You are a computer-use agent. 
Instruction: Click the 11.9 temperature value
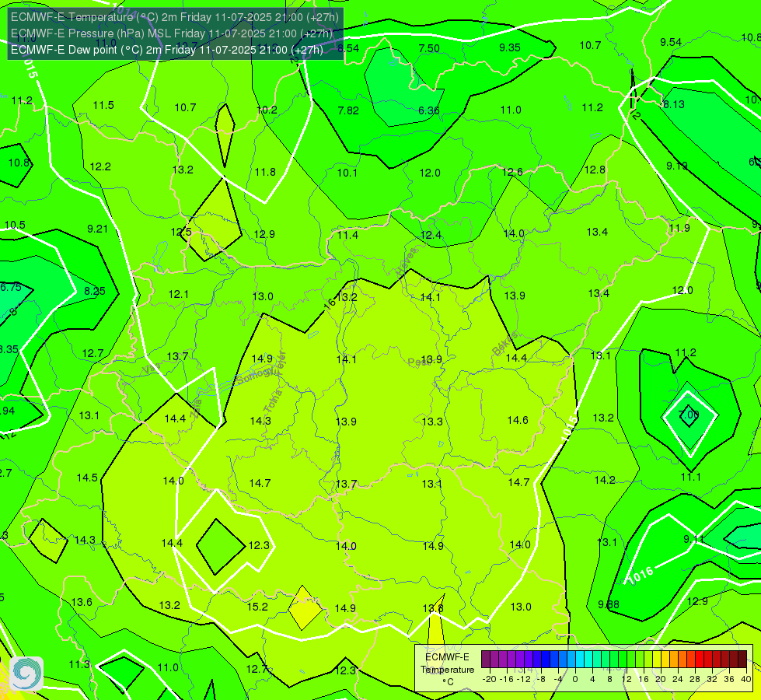(x=679, y=229)
